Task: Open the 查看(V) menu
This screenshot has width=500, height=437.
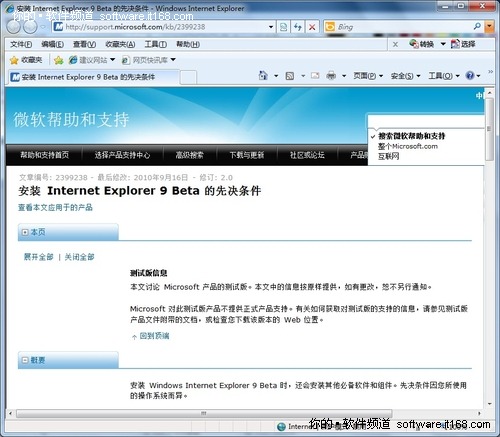Action: tap(84, 44)
